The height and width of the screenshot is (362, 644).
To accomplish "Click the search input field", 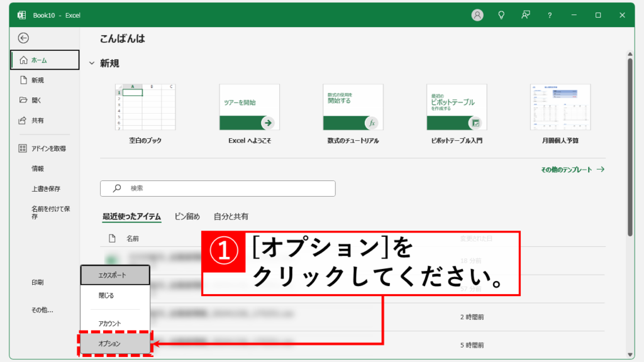I will click(217, 189).
